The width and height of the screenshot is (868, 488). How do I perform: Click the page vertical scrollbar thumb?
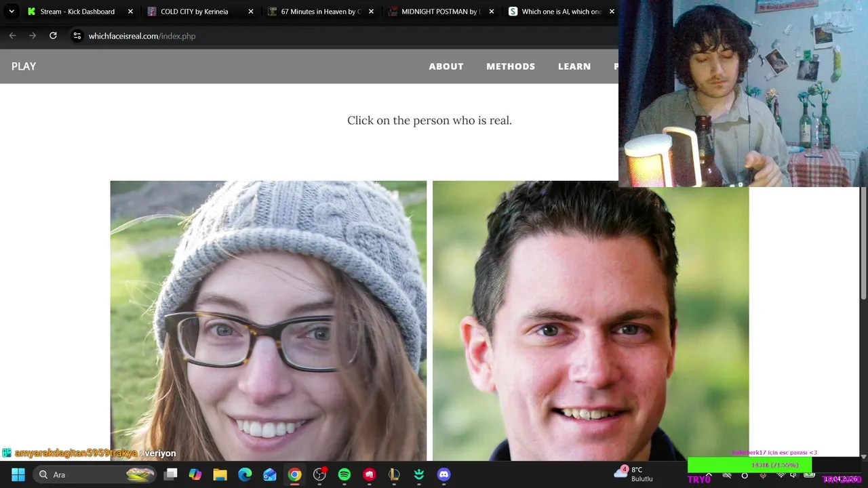[863, 244]
